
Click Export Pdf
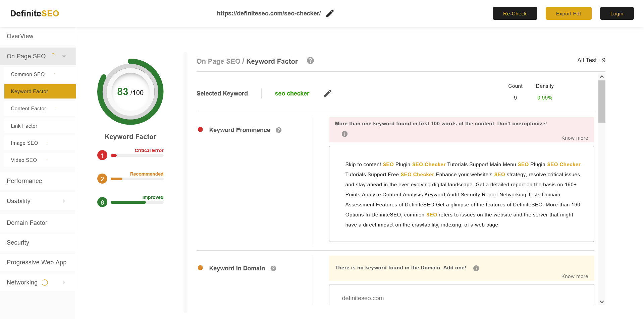(x=569, y=13)
